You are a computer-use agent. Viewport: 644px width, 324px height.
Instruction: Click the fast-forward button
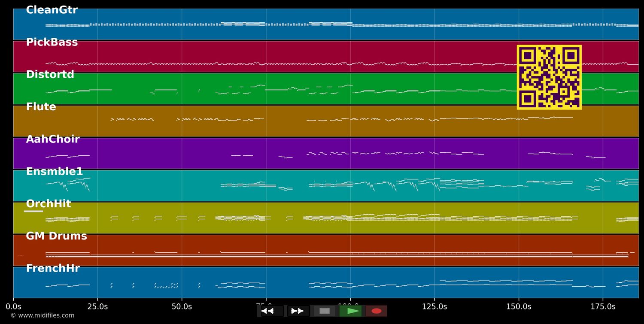(298, 311)
